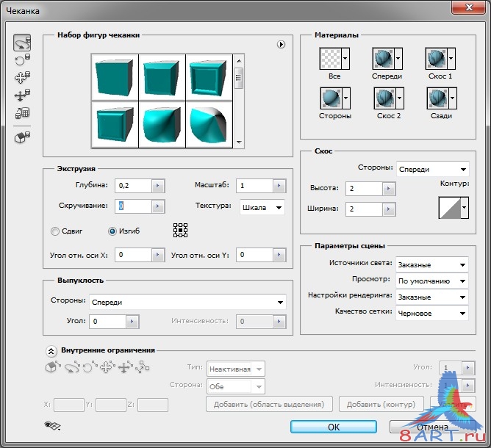Choose the inflated pillow shape preset
Image resolution: width=491 pixels, height=448 pixels.
tap(162, 124)
